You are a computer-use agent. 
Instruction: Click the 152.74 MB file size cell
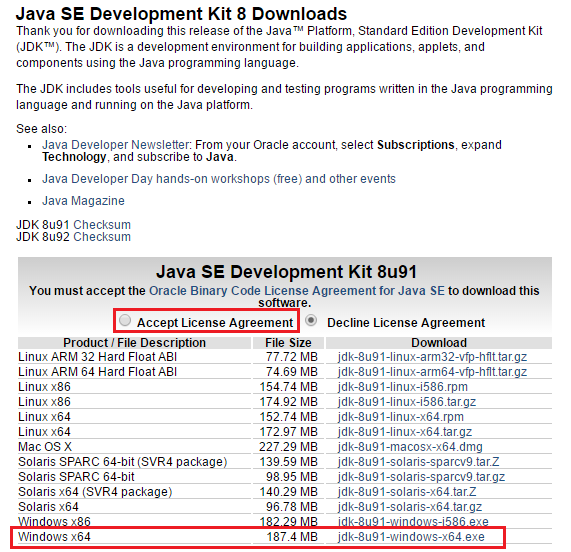pyautogui.click(x=288, y=417)
